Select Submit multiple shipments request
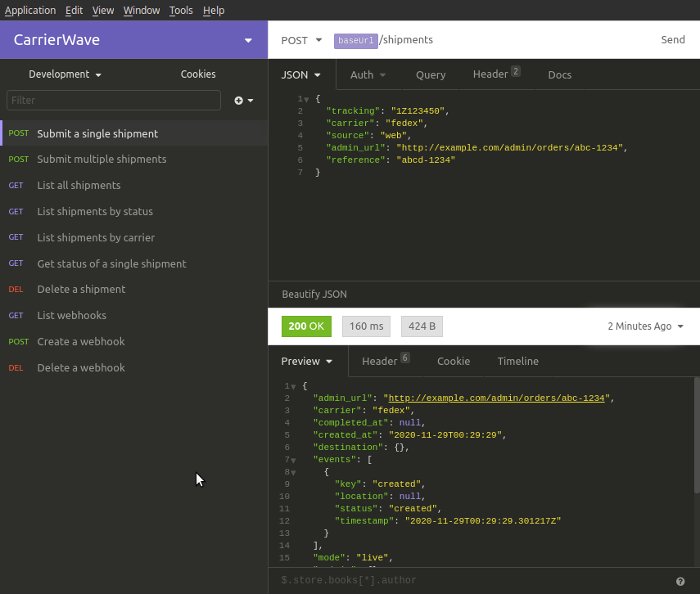This screenshot has width=700, height=594. coord(134,160)
